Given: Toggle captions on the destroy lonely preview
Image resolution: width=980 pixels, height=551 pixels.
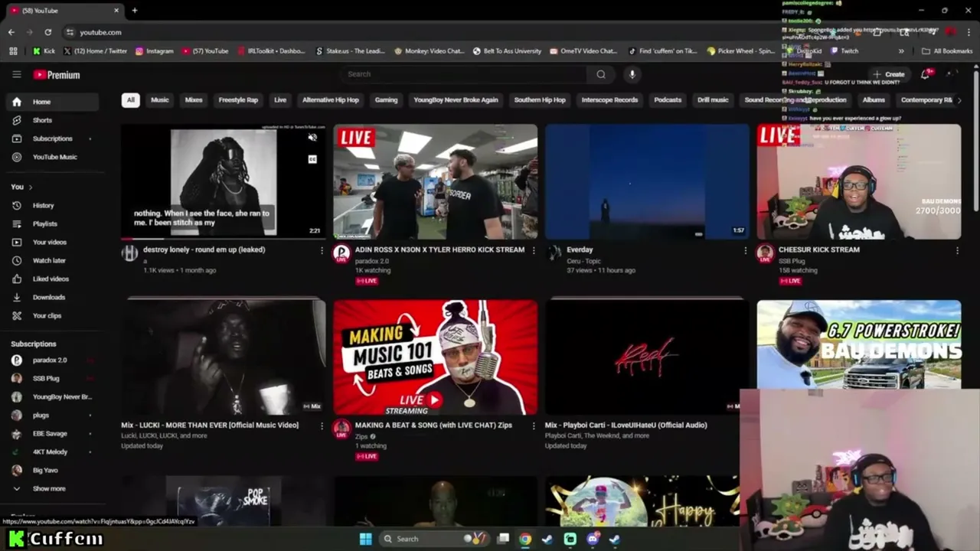Looking at the screenshot, I should pos(312,159).
